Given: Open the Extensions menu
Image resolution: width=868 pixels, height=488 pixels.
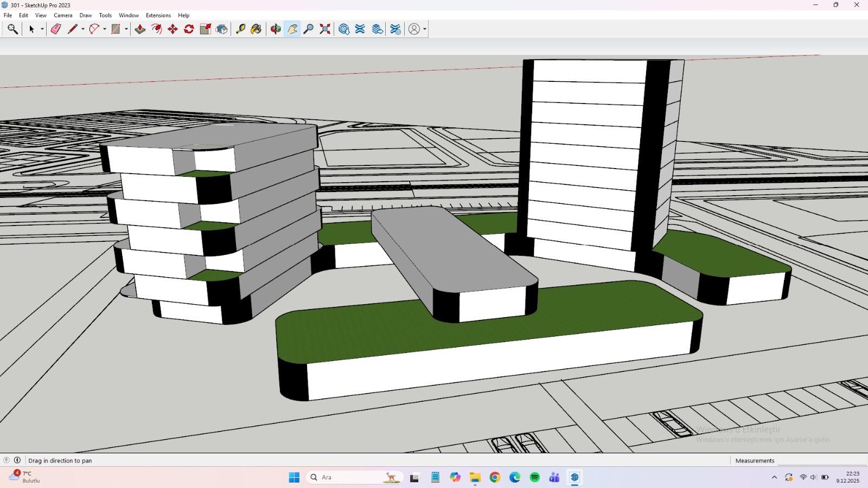Looking at the screenshot, I should 158,15.
